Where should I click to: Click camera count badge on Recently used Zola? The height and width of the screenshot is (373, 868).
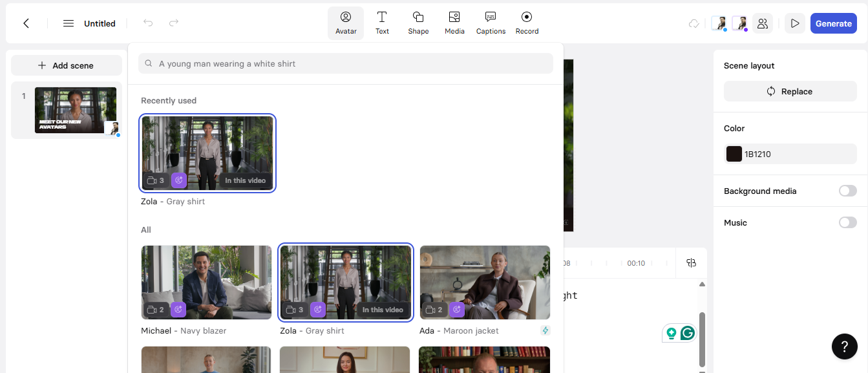(156, 180)
